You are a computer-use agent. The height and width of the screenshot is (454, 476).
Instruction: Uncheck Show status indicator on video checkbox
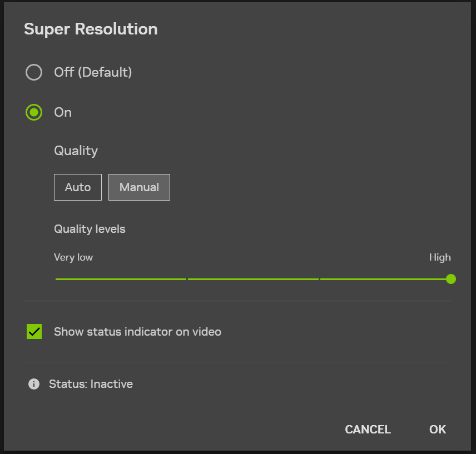pos(34,332)
